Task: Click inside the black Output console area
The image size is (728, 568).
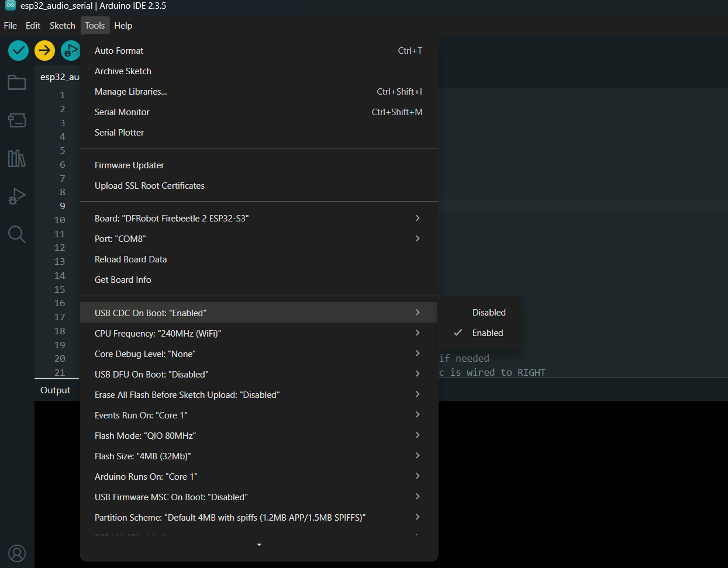Action: pos(583,484)
